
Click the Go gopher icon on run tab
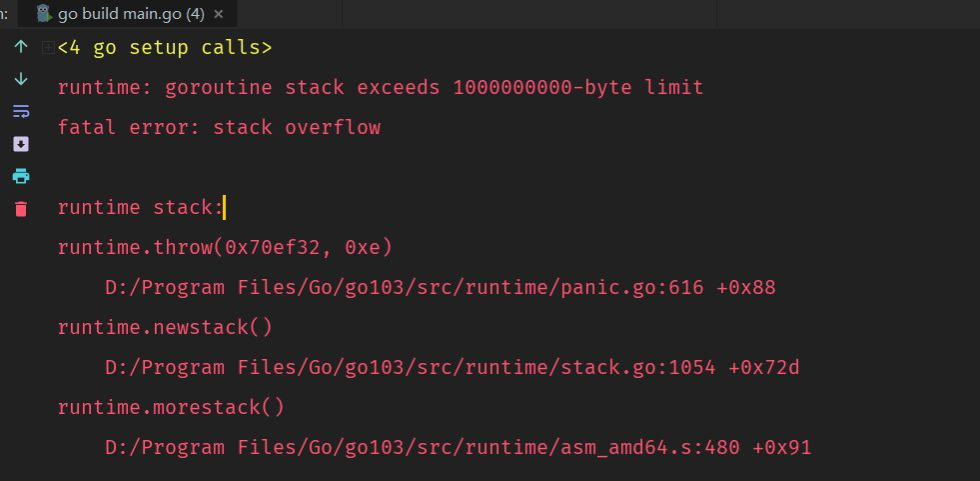pos(43,14)
